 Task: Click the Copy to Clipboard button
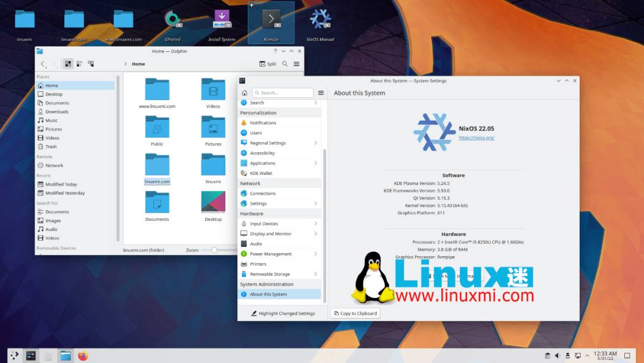pos(355,313)
